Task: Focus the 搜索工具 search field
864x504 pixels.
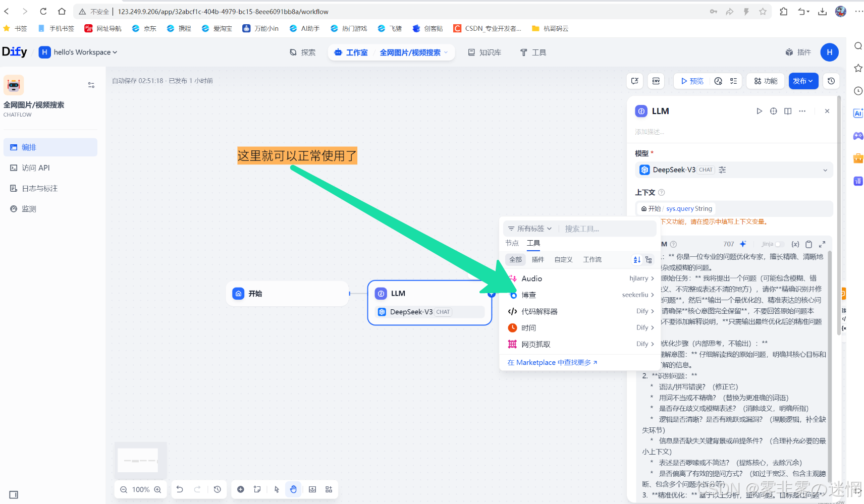Action: coord(608,229)
